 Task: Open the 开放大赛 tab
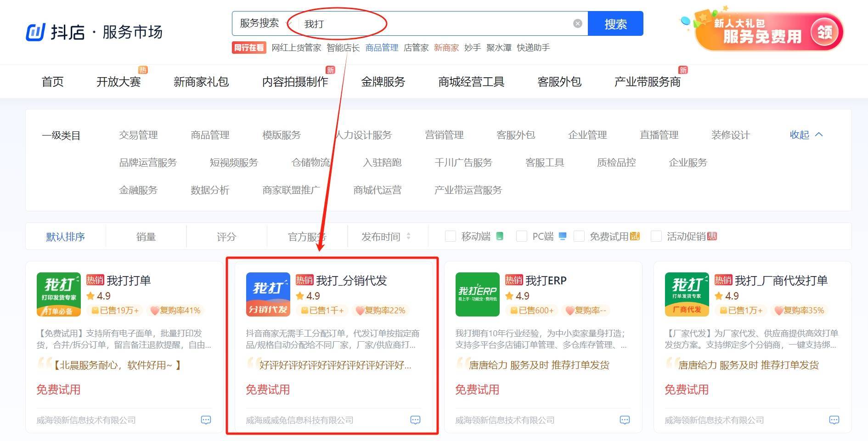[118, 82]
